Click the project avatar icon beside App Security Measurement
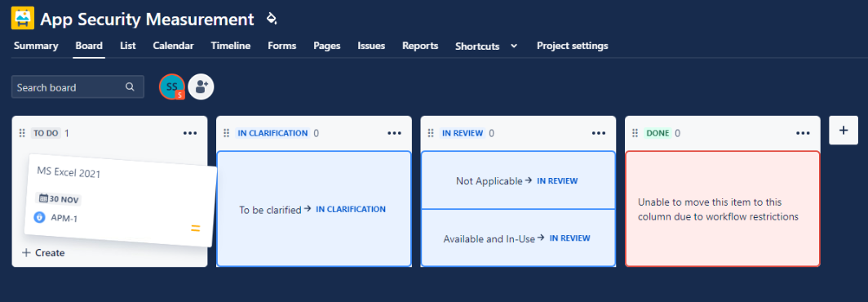Viewport: 868px width, 302px height. [x=23, y=18]
